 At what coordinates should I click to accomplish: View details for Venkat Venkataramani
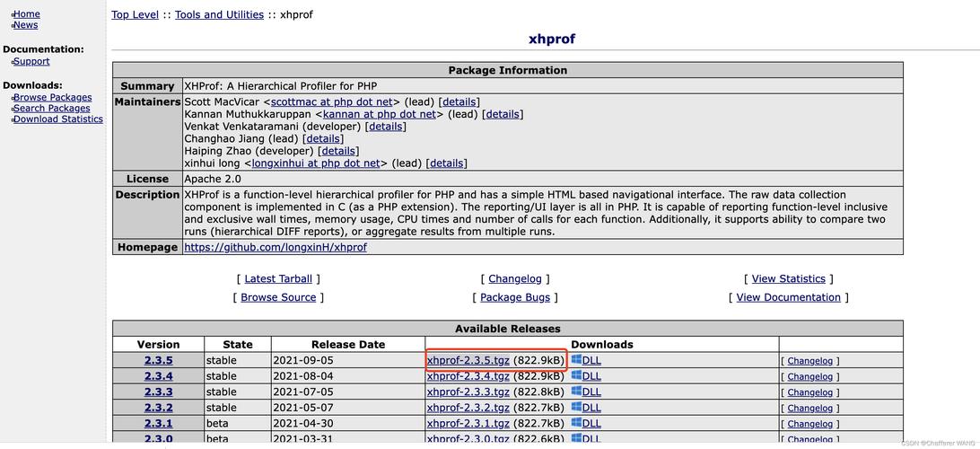click(386, 127)
